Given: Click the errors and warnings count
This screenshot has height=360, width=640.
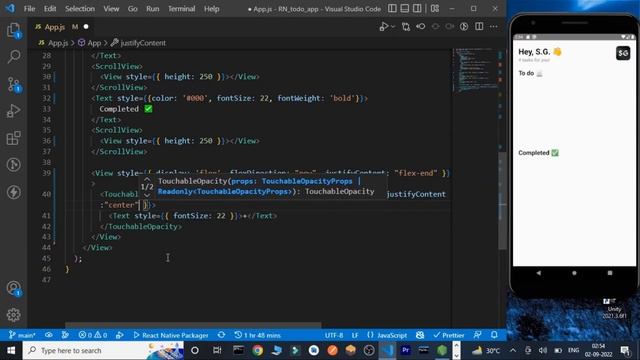Looking at the screenshot, I should (x=93, y=335).
